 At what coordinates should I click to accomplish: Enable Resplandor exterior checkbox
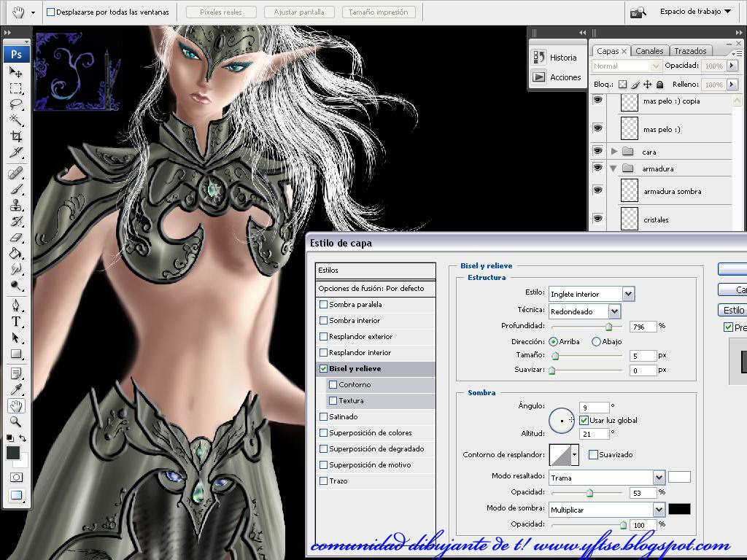tap(323, 337)
